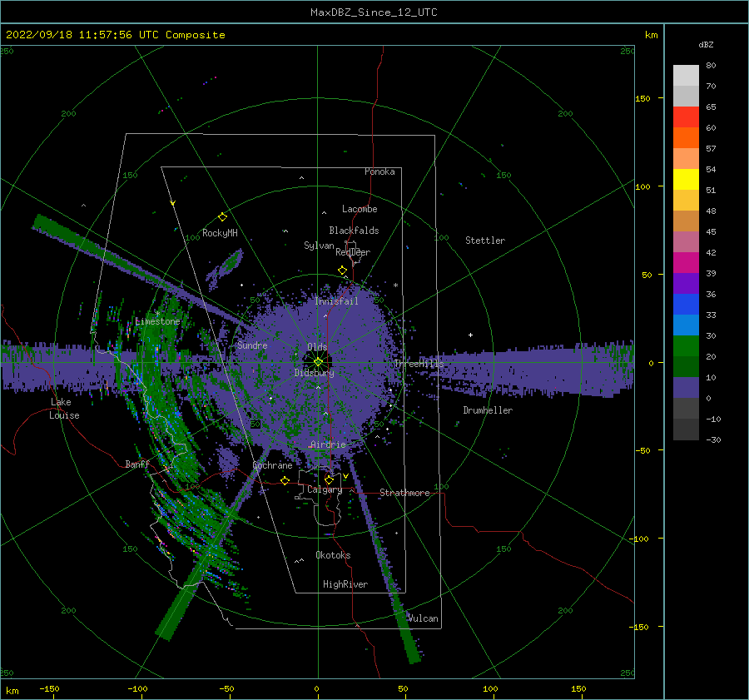The height and width of the screenshot is (700, 749).
Task: Click the yellow diamond marker above Calgary label
Action: point(329,479)
